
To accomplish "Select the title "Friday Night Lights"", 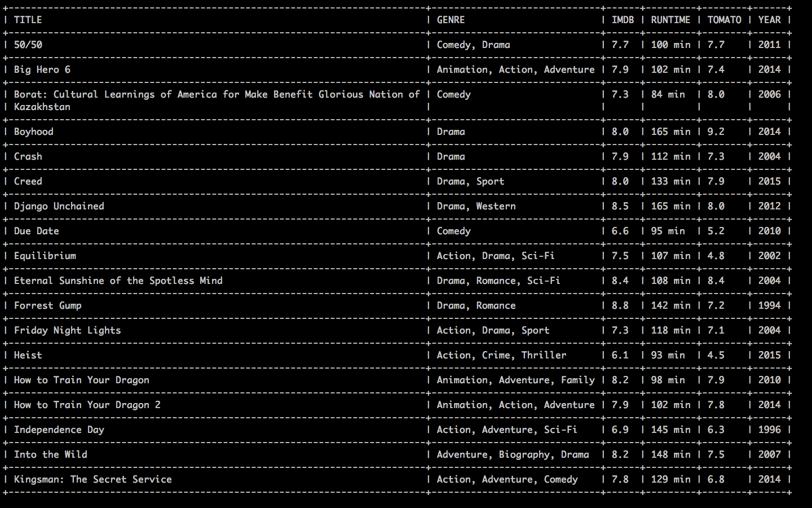I will coord(68,330).
